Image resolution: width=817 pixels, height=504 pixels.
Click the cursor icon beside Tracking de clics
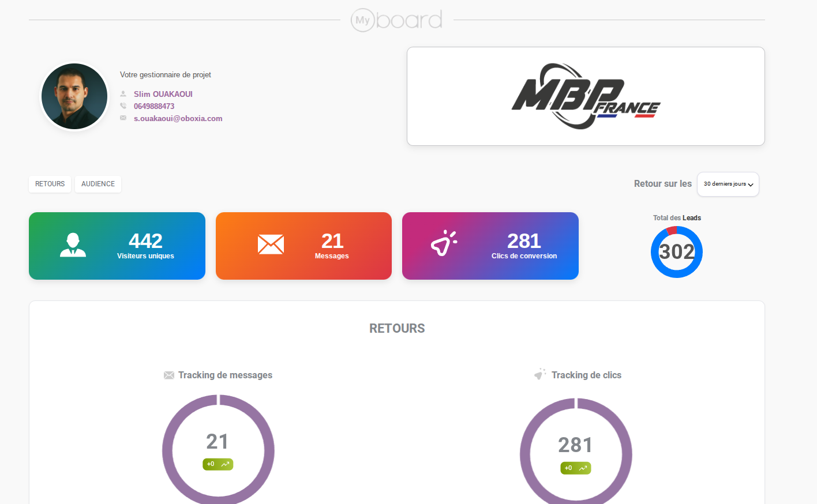pos(540,374)
